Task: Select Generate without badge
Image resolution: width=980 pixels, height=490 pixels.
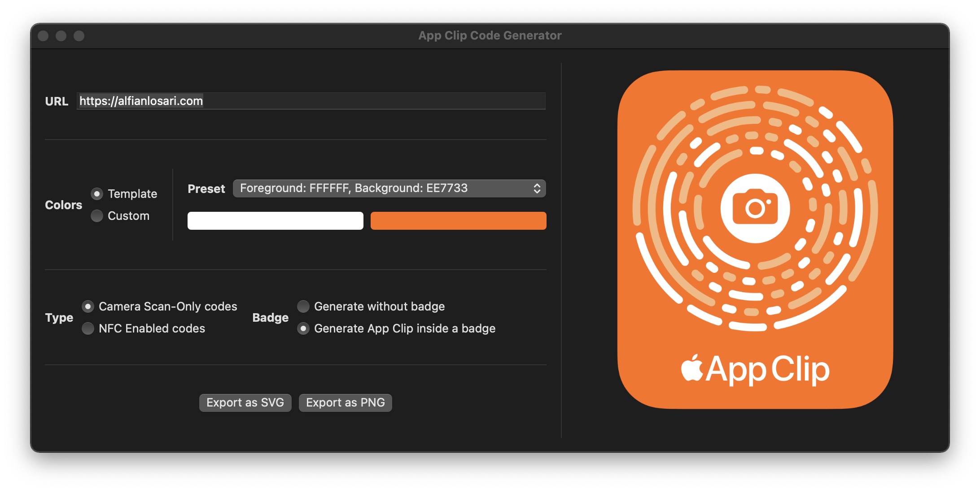Action: tap(303, 306)
